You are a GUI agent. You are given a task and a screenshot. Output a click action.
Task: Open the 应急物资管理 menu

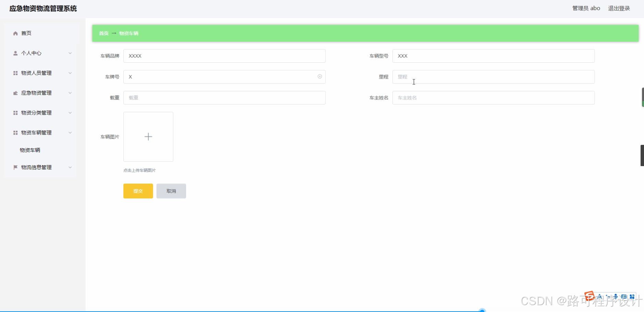click(x=40, y=93)
